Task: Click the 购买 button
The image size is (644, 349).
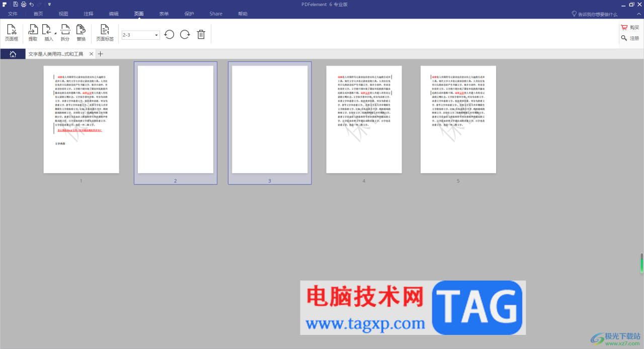Action: [630, 28]
